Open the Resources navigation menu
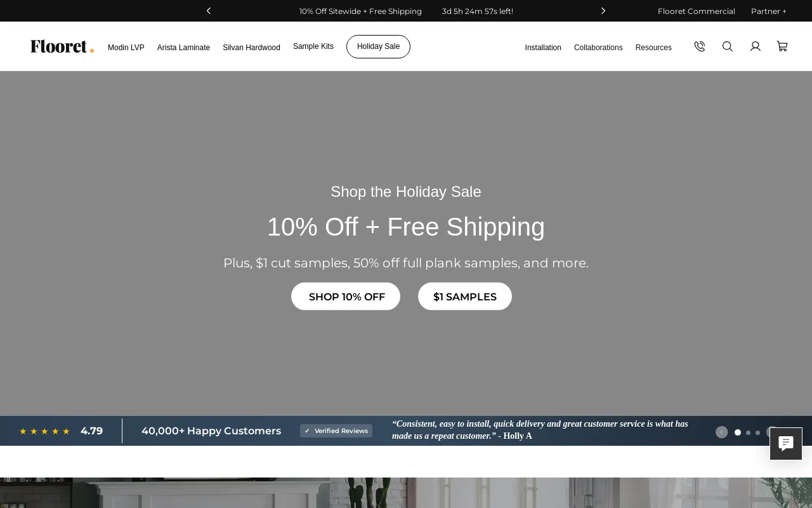812x508 pixels. click(653, 48)
